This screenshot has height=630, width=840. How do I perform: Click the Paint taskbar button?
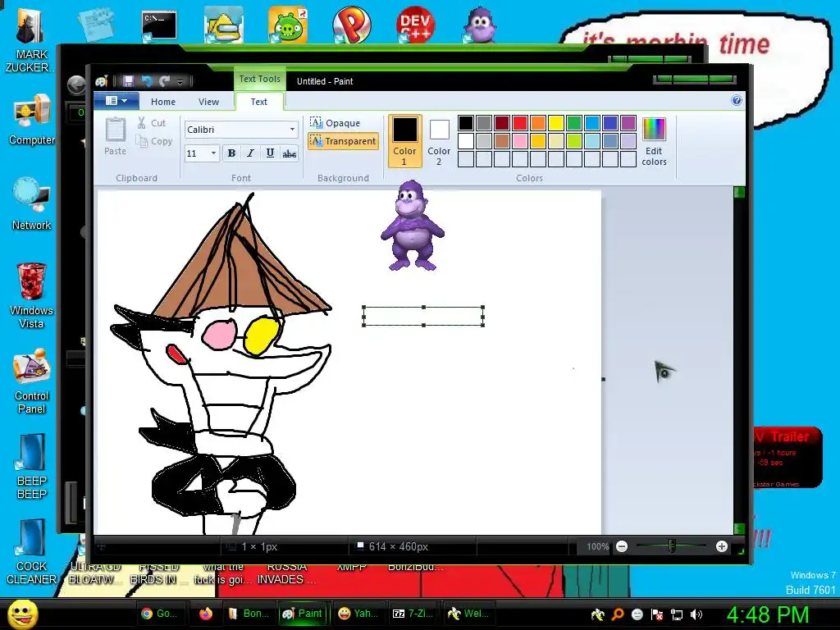[x=302, y=614]
